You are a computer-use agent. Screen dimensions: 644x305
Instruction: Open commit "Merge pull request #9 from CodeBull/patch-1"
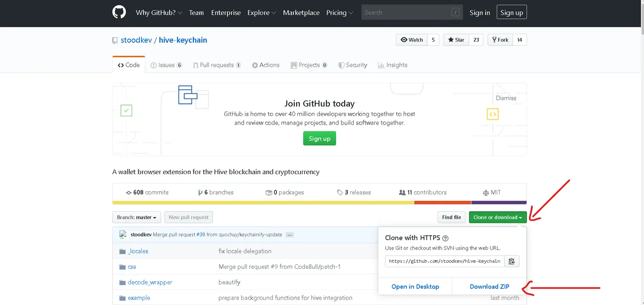tap(279, 267)
